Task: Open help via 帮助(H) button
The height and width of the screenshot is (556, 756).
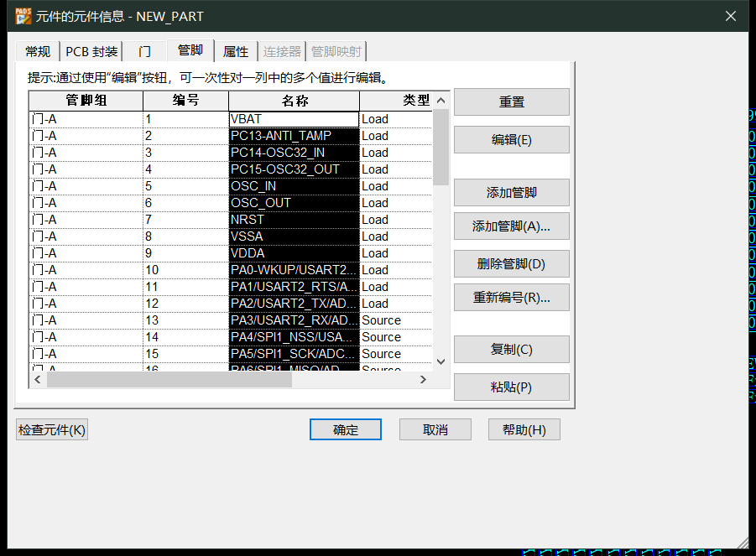Action: (524, 429)
